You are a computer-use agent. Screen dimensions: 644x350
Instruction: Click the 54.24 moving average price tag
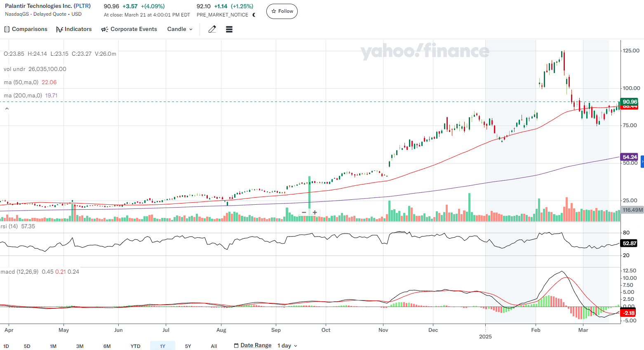tap(630, 157)
